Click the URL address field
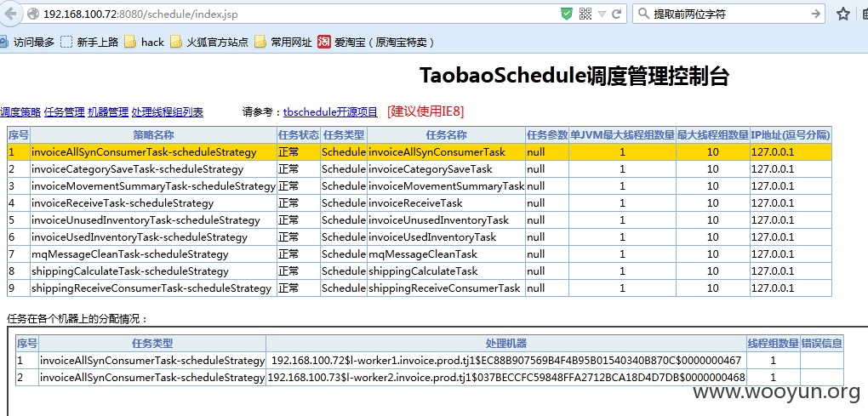This screenshot has height=416, width=868. pos(299,14)
